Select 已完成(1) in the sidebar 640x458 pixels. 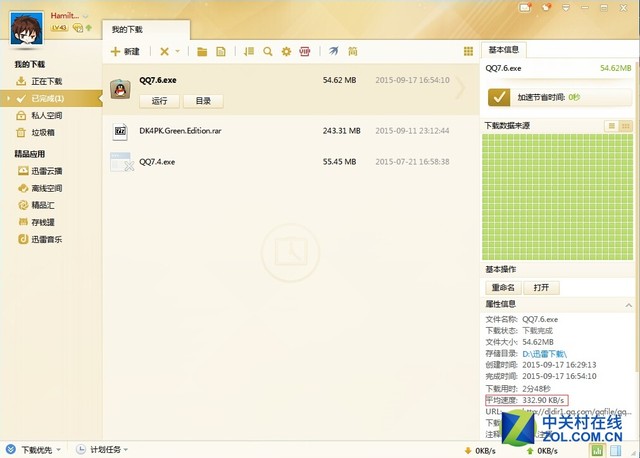coord(51,98)
